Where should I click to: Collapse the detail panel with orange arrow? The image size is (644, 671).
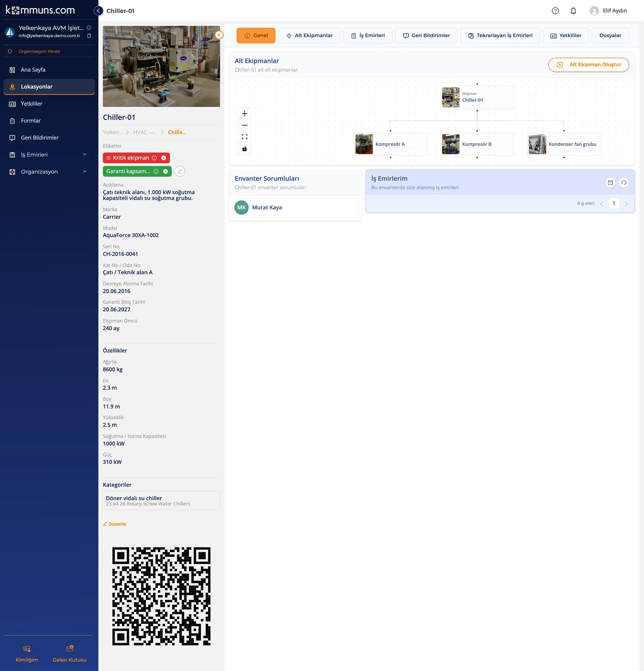(x=219, y=35)
